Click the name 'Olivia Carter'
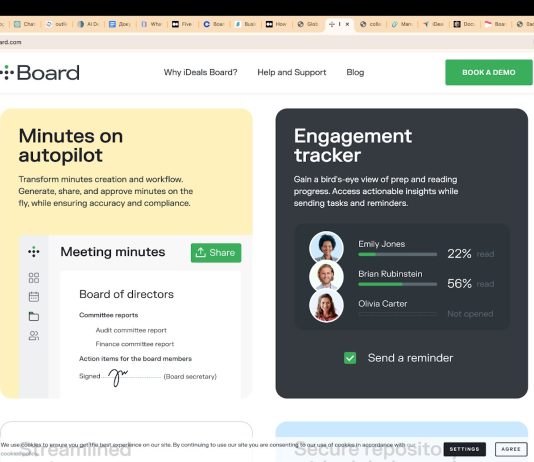 (x=382, y=303)
